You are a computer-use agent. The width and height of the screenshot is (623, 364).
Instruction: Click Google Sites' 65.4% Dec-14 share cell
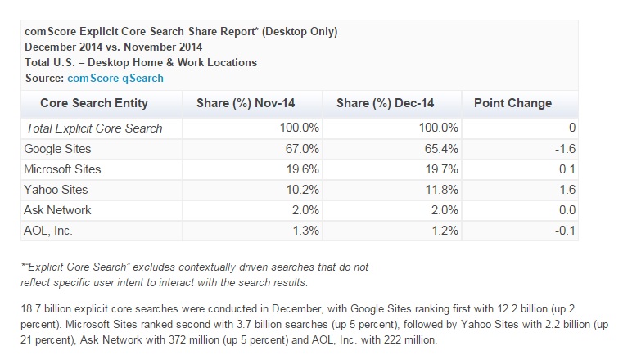click(x=440, y=149)
